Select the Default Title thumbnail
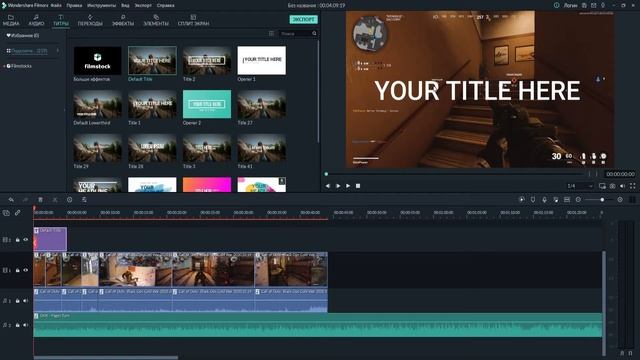 [x=152, y=60]
